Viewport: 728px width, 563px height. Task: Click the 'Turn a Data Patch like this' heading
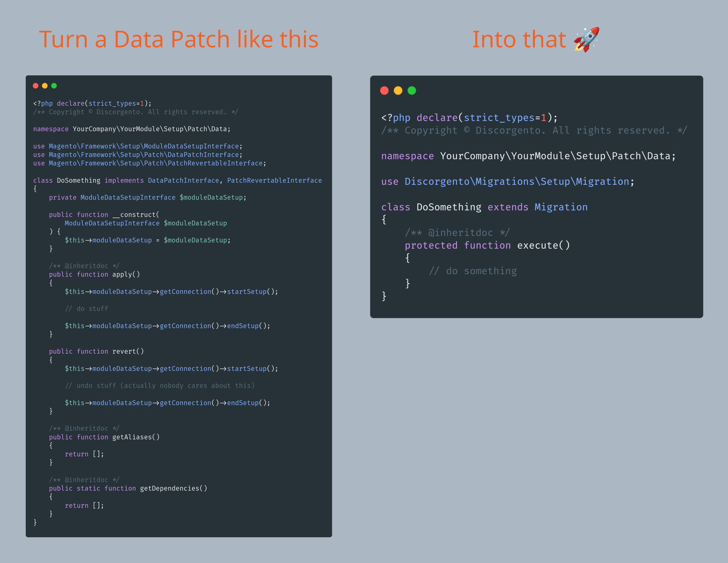click(179, 39)
